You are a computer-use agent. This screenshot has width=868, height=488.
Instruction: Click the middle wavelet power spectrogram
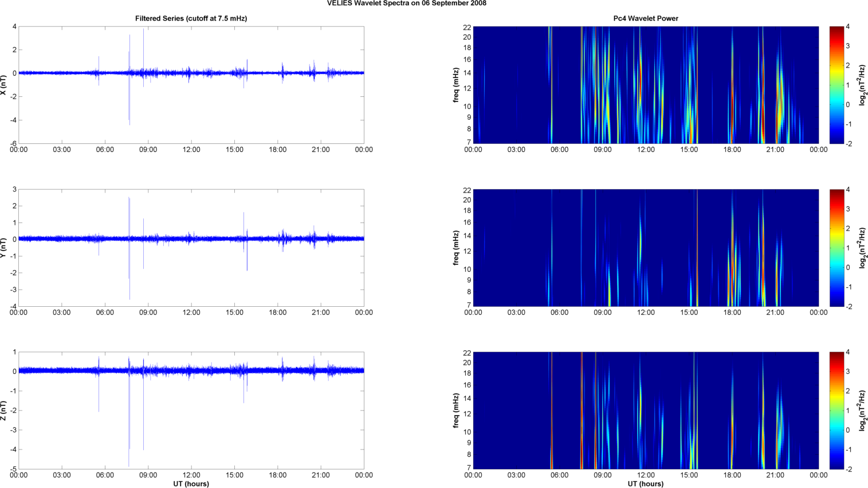pos(646,248)
